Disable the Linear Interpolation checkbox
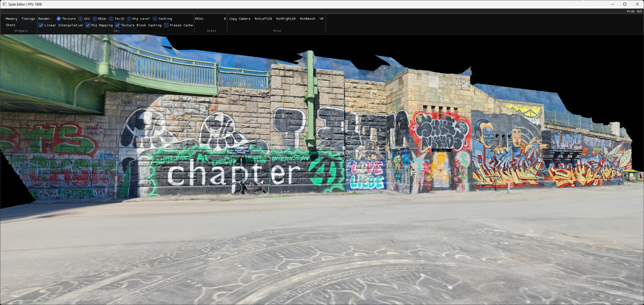 41,25
